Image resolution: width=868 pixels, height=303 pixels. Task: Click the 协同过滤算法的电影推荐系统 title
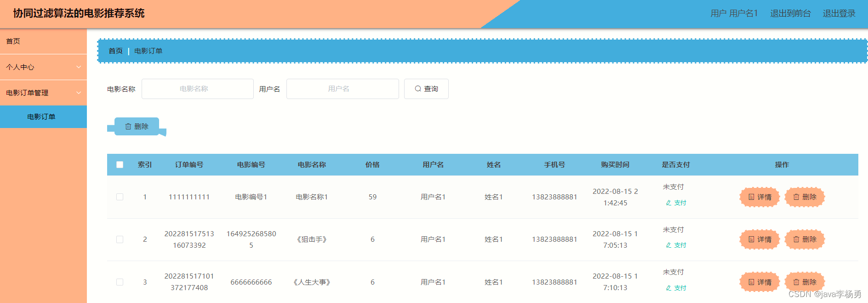[79, 13]
